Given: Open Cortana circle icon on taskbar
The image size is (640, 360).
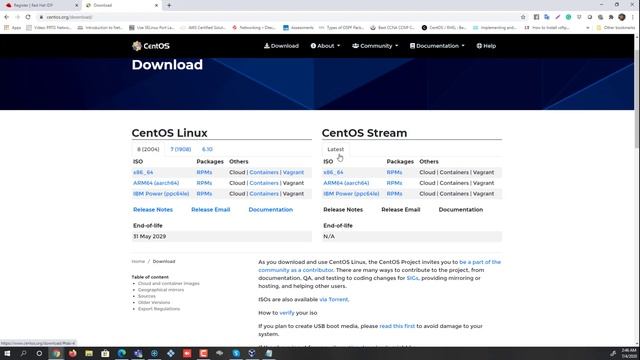Looking at the screenshot, I should (x=39, y=353).
